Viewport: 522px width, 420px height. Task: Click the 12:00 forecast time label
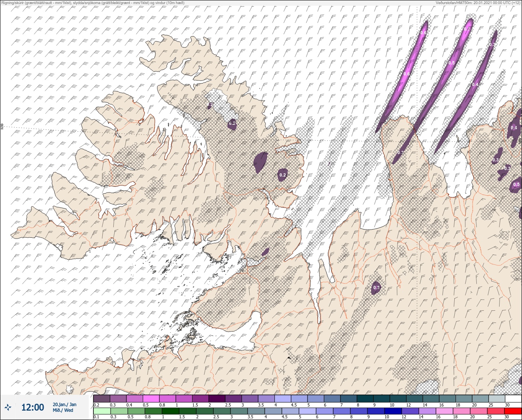coord(33,407)
